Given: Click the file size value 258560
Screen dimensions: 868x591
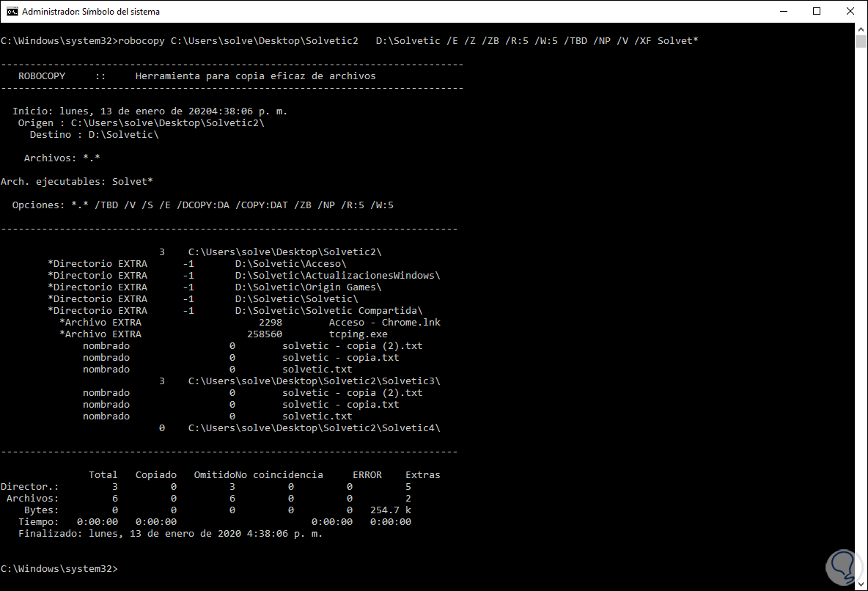Looking at the screenshot, I should click(x=265, y=334).
